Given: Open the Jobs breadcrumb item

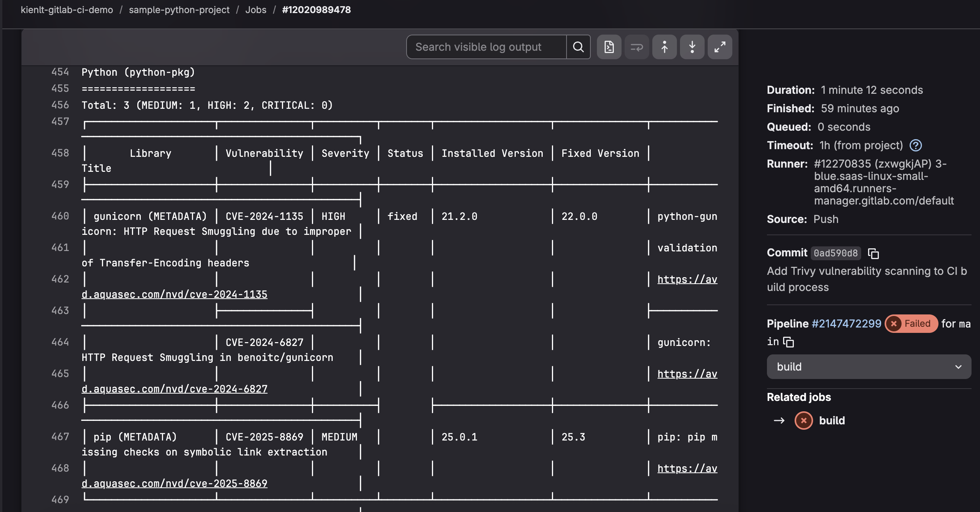Looking at the screenshot, I should [x=256, y=10].
